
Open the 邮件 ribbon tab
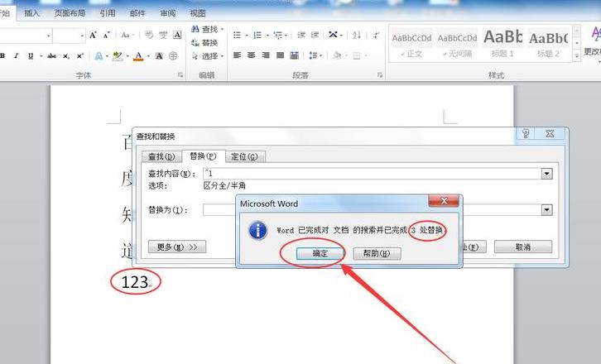point(137,13)
